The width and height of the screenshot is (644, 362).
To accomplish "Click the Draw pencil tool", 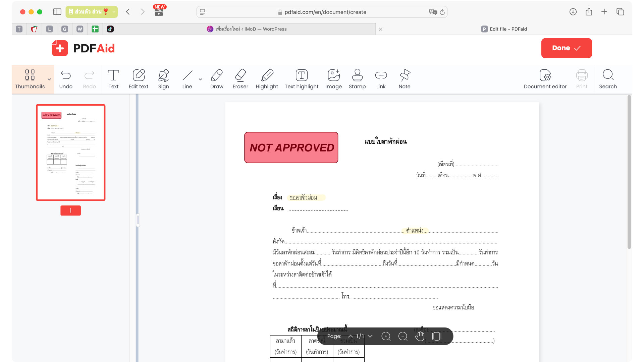I will 217,79.
